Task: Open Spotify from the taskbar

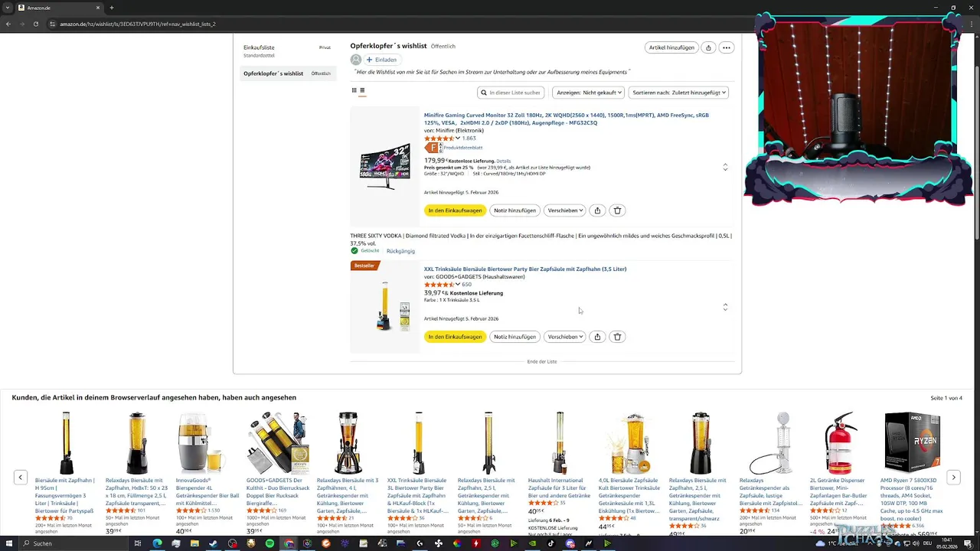Action: (269, 543)
